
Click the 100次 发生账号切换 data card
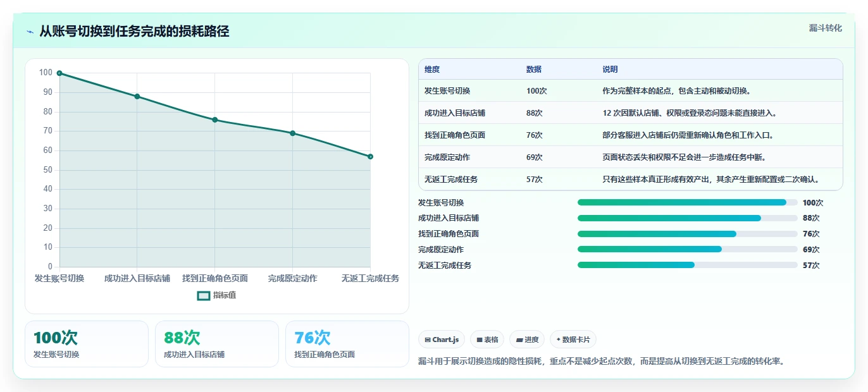coord(87,344)
